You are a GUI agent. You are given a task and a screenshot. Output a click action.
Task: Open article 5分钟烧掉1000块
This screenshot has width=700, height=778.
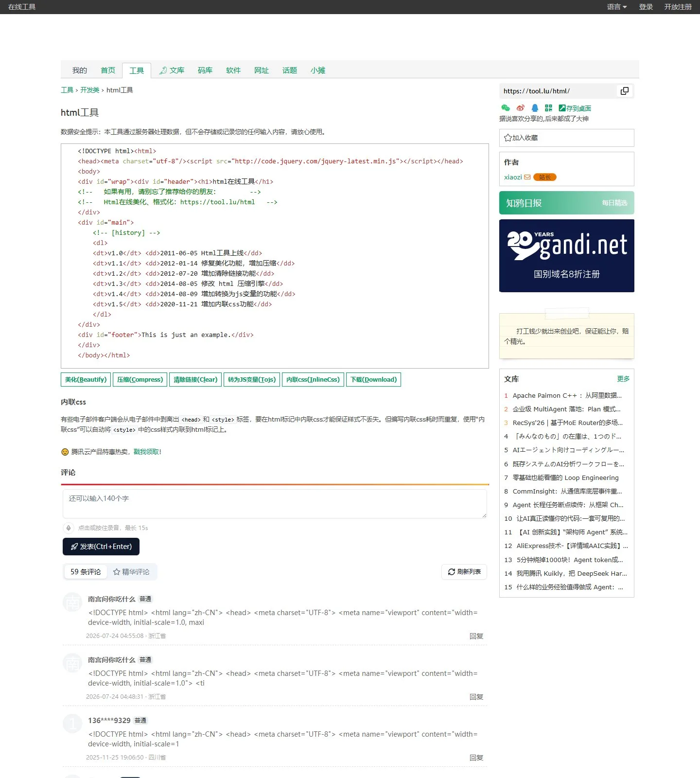coord(570,560)
